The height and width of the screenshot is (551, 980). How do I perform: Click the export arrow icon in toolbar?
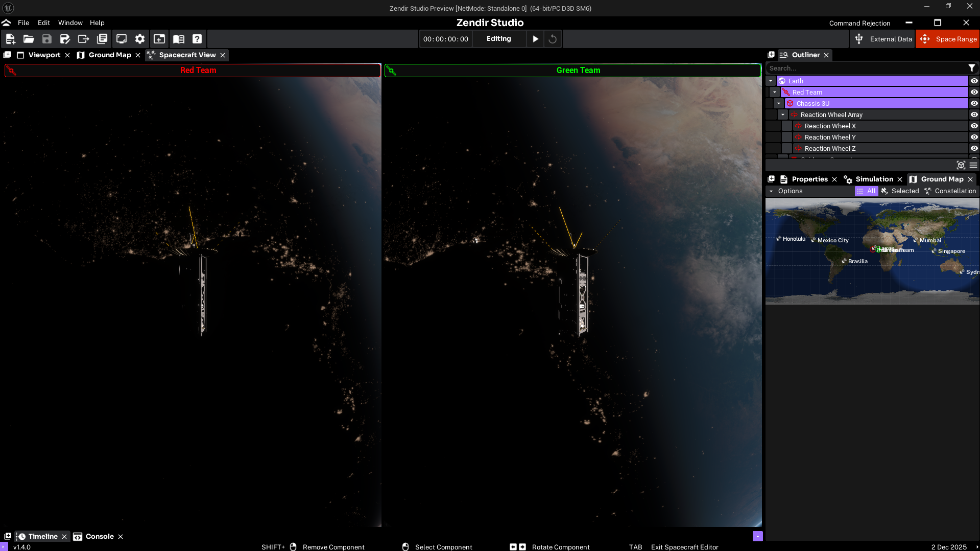tap(83, 39)
